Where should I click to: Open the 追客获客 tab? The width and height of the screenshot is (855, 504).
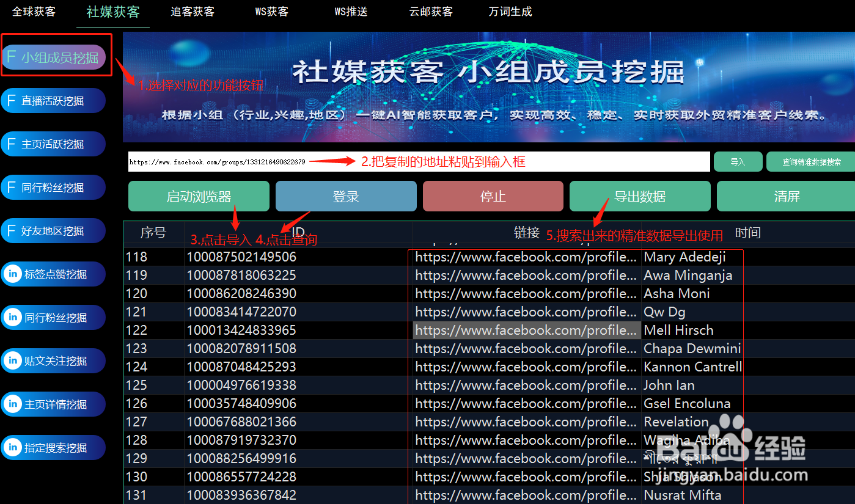point(193,12)
